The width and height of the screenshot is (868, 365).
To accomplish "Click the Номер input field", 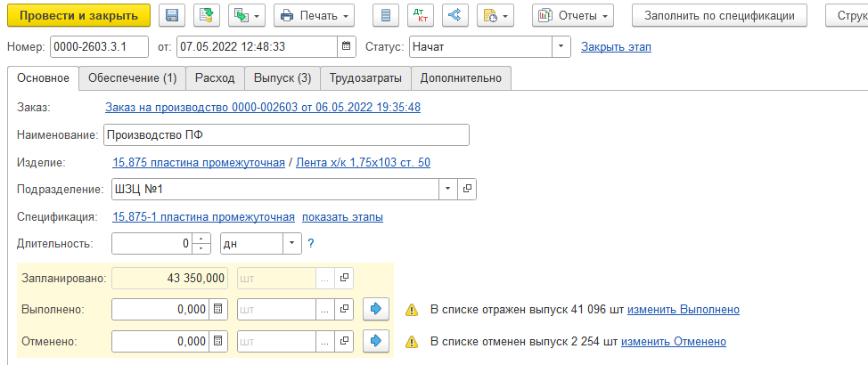I will [99, 47].
